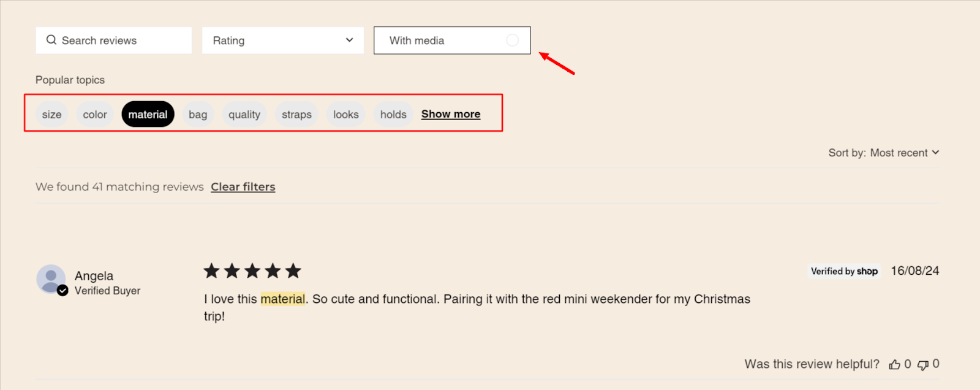Click the Search reviews input field
Viewport: 980px width, 390px height.
click(x=113, y=40)
